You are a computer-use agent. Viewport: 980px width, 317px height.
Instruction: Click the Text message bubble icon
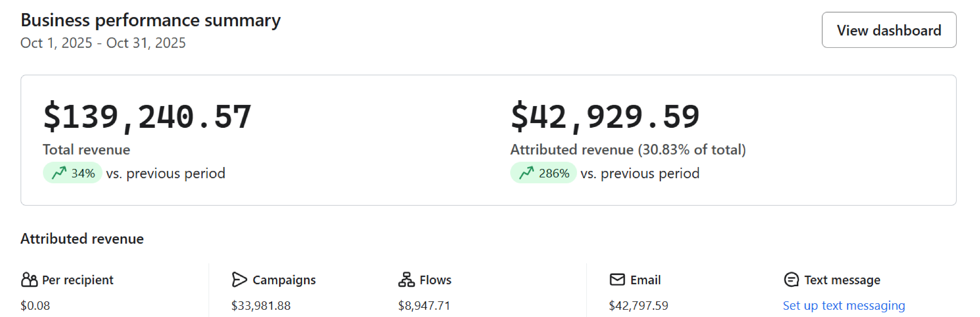click(791, 280)
